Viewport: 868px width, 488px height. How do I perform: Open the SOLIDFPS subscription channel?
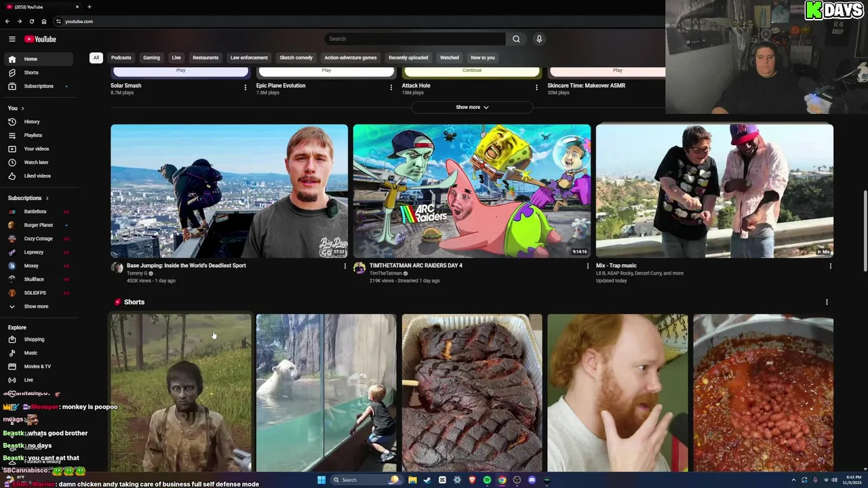click(x=38, y=293)
